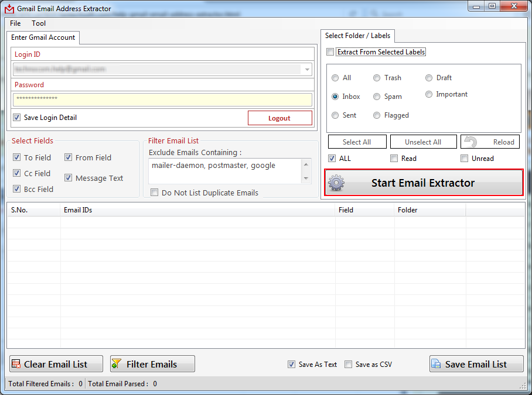
Task: Select the Important radio button
Action: pos(429,94)
